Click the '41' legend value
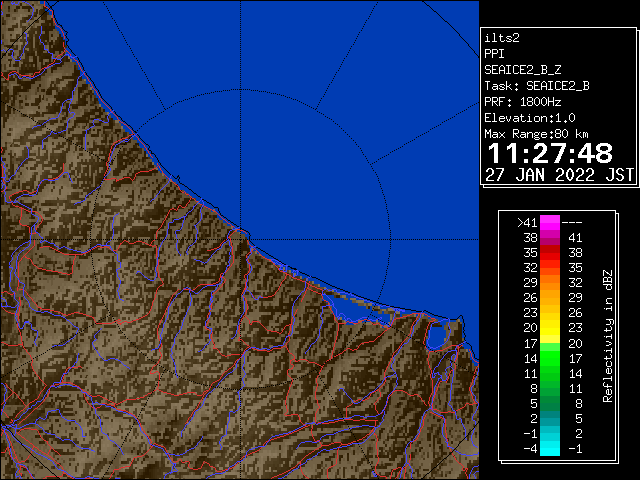 click(x=575, y=238)
